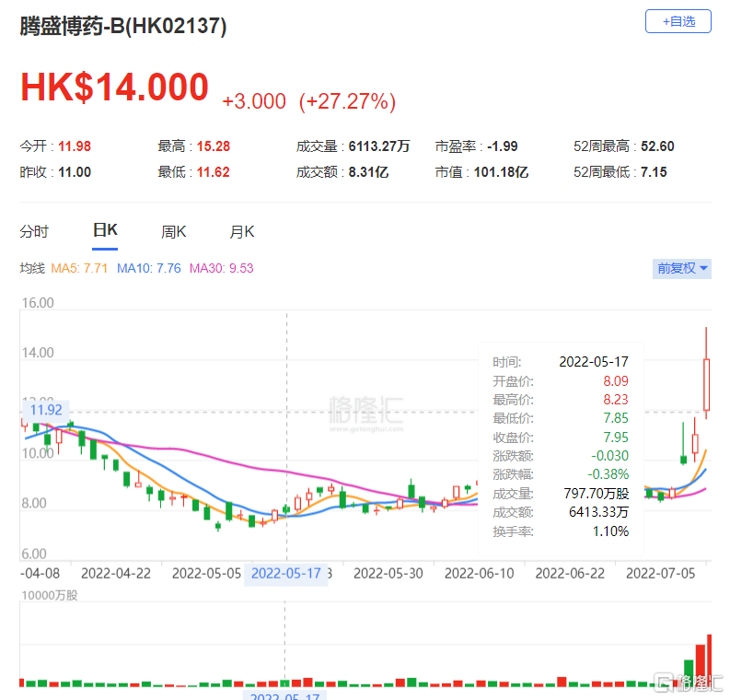Click the 成交量 value 6113.27万
This screenshot has height=700, width=730.
[x=379, y=146]
